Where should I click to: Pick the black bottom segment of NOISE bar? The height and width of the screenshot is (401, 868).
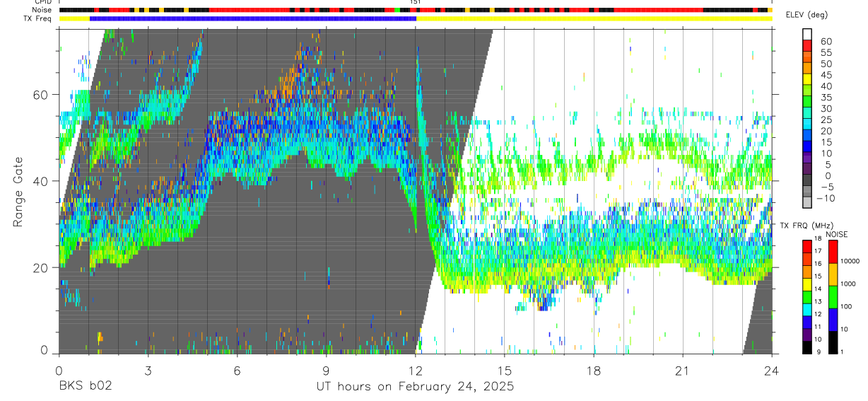(833, 342)
